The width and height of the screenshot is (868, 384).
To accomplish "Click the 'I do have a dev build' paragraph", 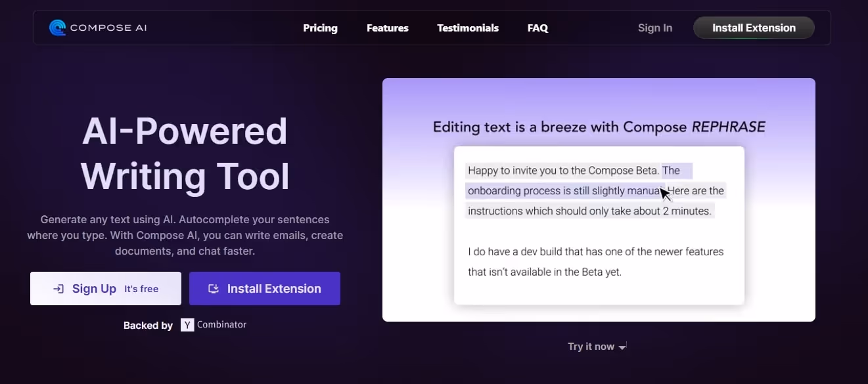I will (595, 261).
